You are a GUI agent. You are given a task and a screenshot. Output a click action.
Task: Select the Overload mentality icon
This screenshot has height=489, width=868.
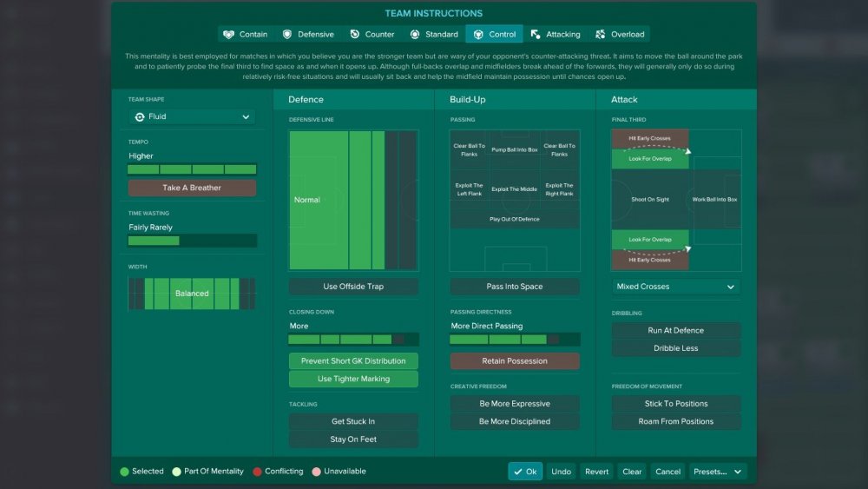(x=600, y=35)
